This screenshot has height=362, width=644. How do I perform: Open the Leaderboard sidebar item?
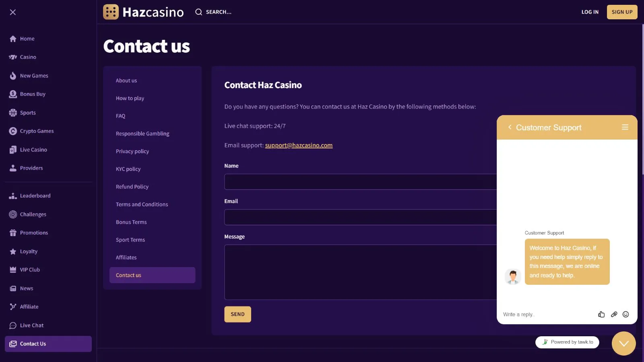(35, 196)
